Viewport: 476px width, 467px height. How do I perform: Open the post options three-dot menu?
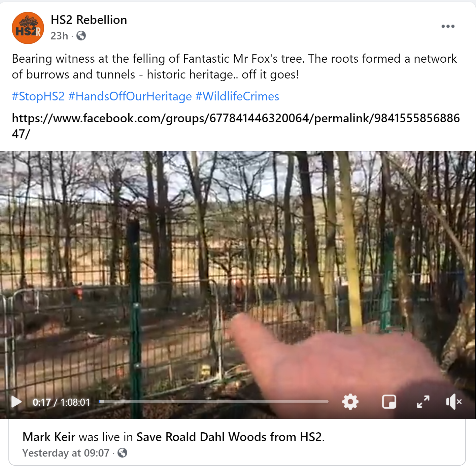coord(448,26)
